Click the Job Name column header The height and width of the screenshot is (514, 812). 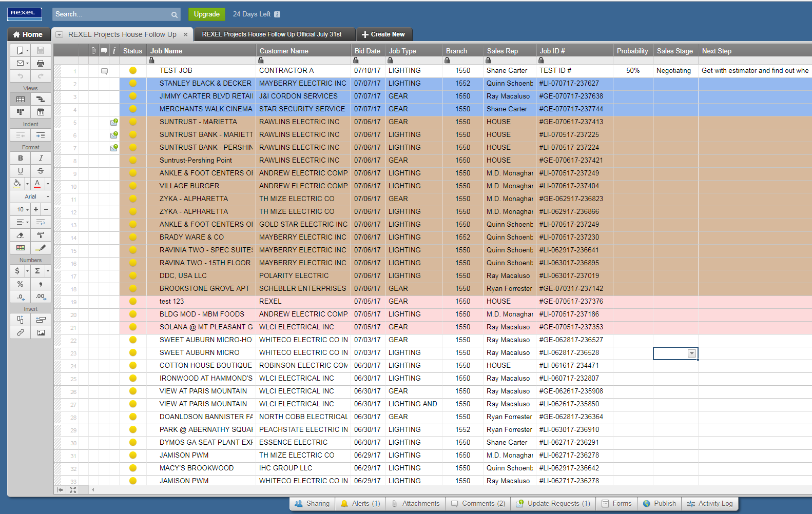point(201,51)
